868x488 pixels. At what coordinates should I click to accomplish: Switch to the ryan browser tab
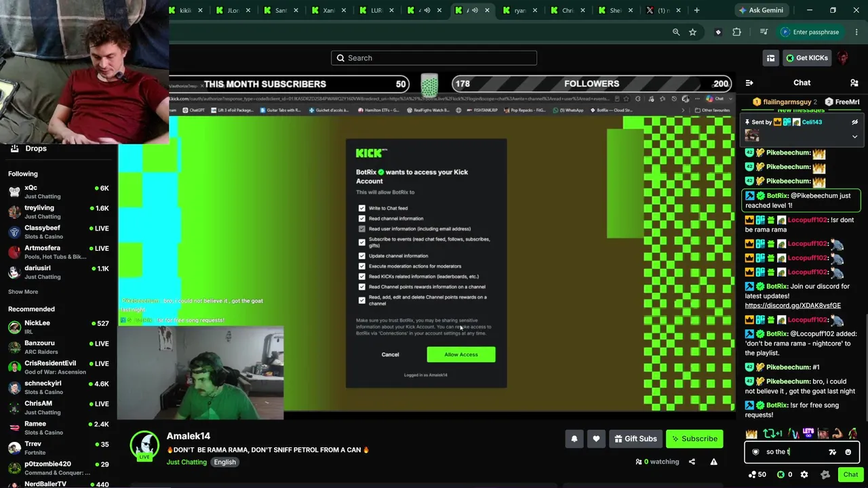(x=520, y=10)
